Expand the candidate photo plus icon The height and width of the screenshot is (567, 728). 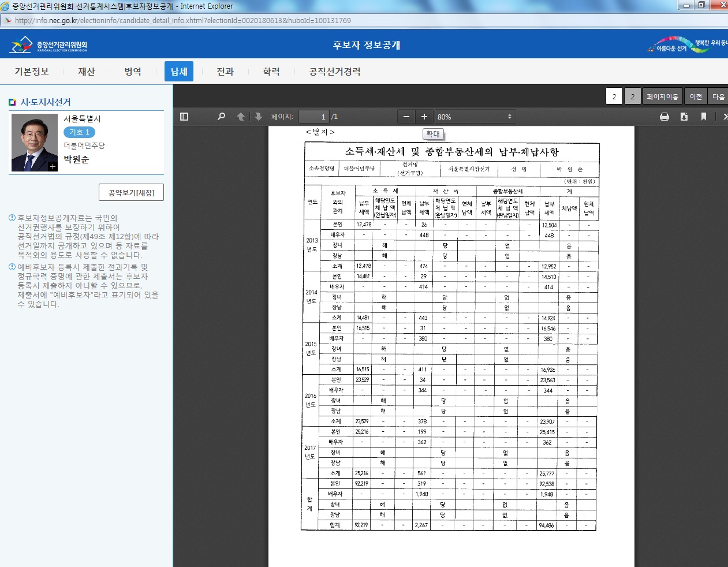tap(53, 166)
